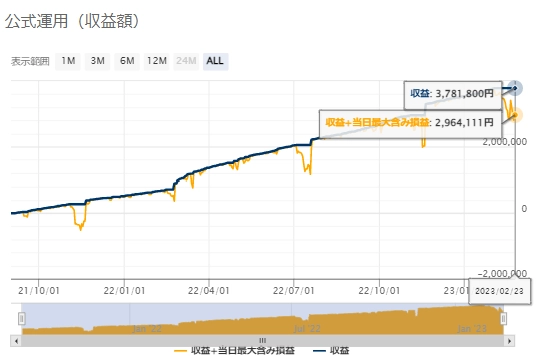Click the 22/07/01 x-axis label
The width and height of the screenshot is (536, 360).
(x=294, y=291)
